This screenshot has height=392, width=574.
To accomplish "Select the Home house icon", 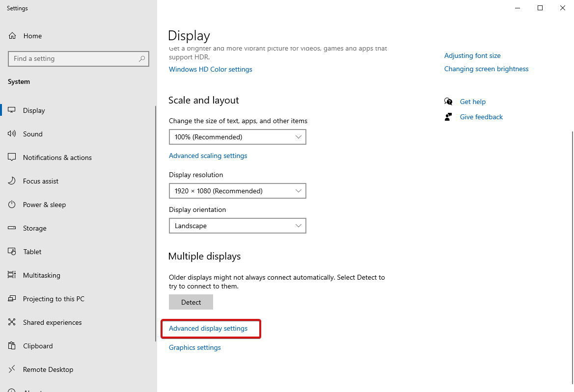I will [x=12, y=35].
